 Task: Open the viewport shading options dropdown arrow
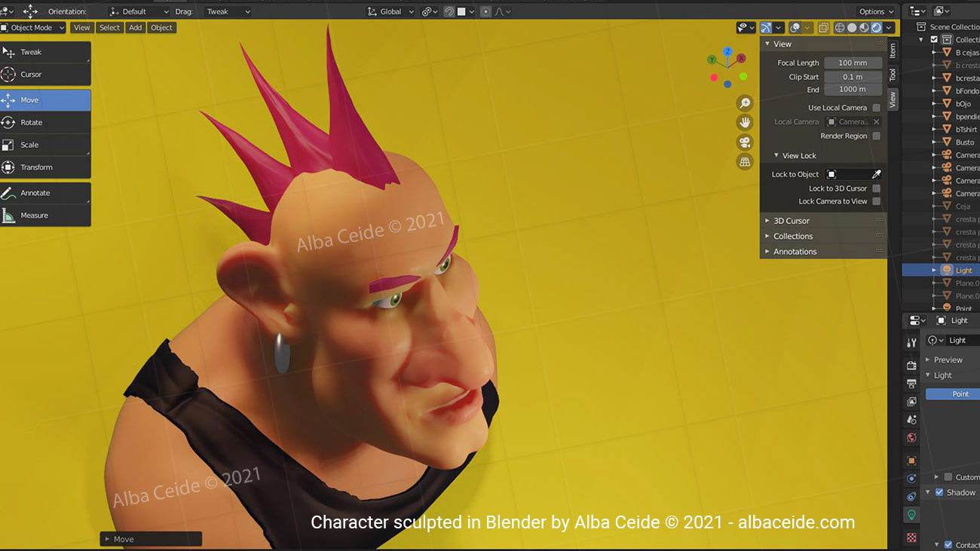coord(890,28)
